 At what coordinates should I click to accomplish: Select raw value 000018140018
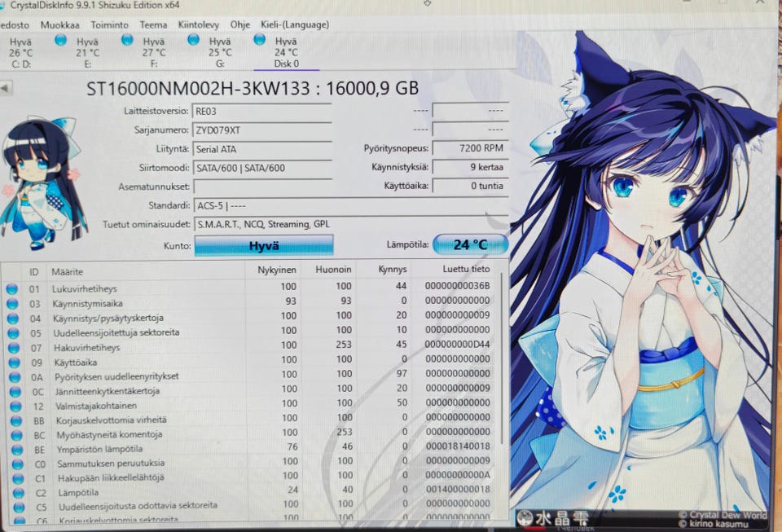coord(458,446)
